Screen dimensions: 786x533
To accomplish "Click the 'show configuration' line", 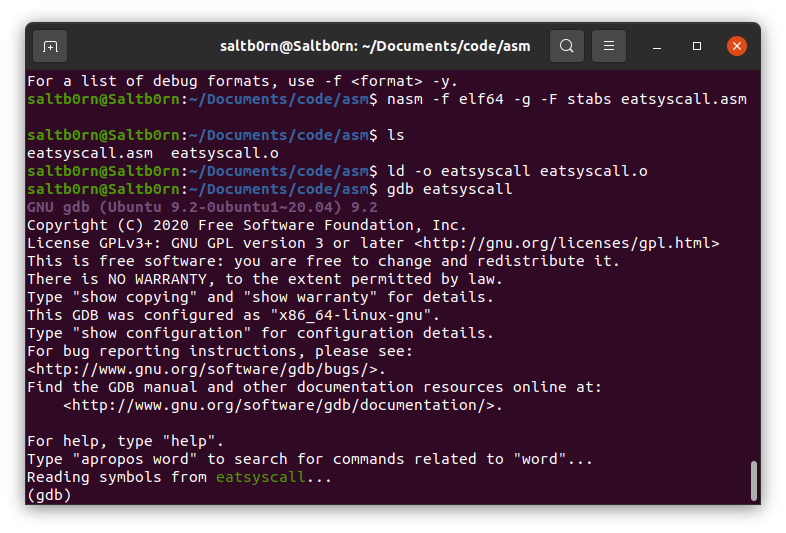I will [260, 333].
